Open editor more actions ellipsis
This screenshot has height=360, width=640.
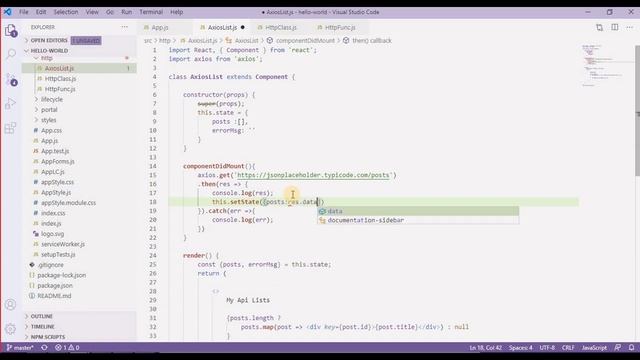pyautogui.click(x=630, y=27)
